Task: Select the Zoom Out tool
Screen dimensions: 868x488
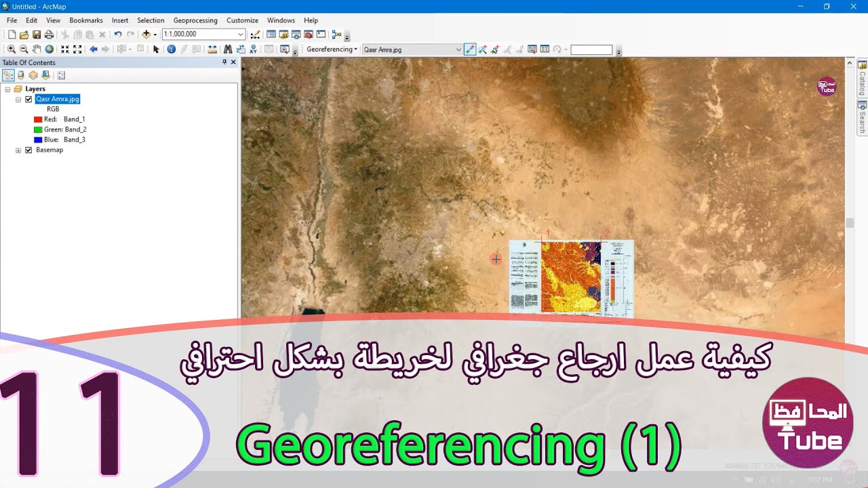Action: tap(24, 49)
